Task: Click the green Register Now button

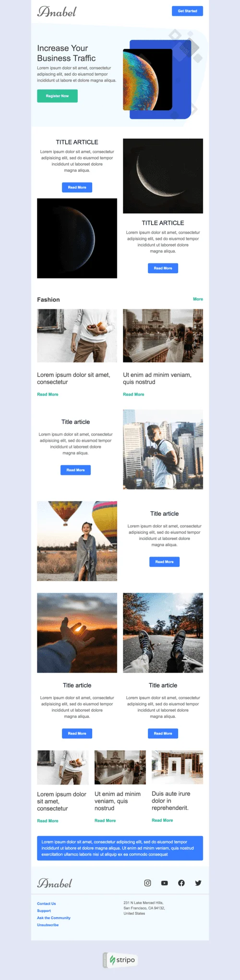Action: pos(57,96)
